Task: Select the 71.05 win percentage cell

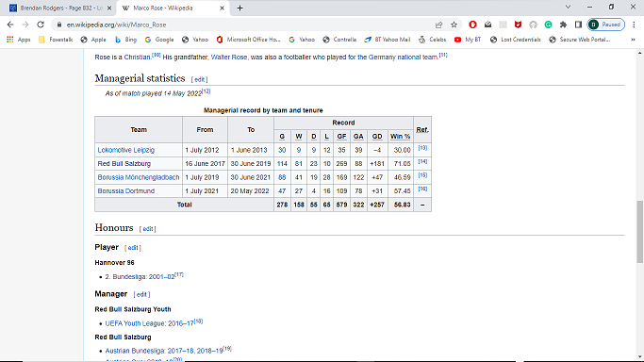Action: pyautogui.click(x=402, y=163)
